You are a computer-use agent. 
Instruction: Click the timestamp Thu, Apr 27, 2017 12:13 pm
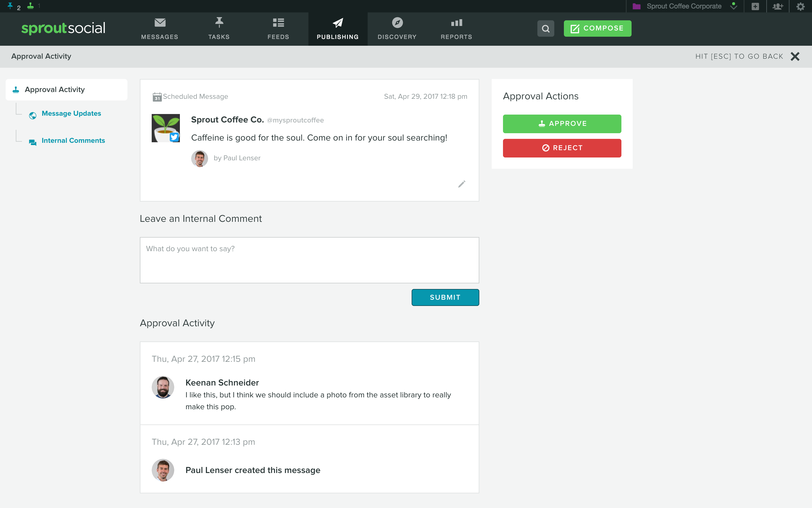click(203, 442)
